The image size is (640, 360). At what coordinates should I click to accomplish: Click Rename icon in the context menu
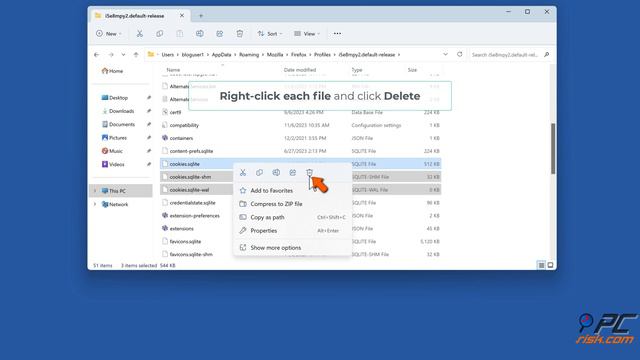click(276, 173)
